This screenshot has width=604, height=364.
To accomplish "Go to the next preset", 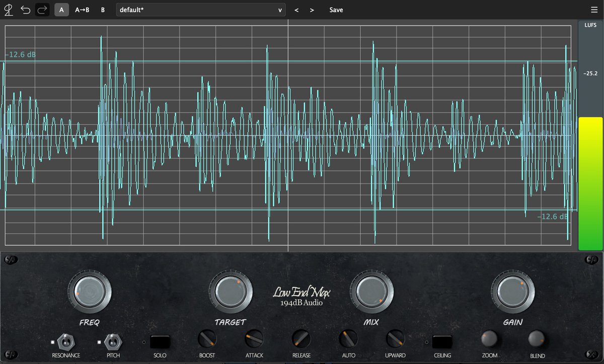I will click(x=312, y=10).
